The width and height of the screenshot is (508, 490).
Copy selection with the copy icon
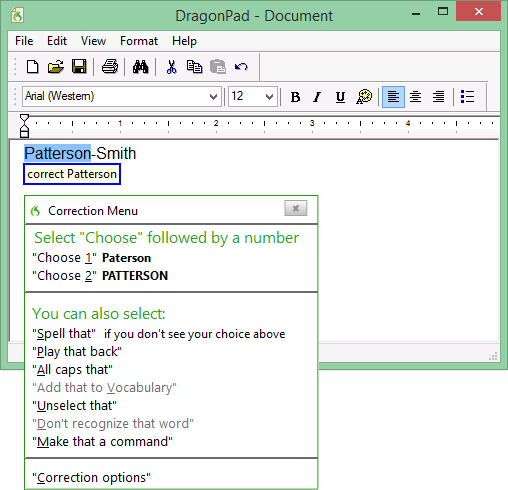point(194,67)
